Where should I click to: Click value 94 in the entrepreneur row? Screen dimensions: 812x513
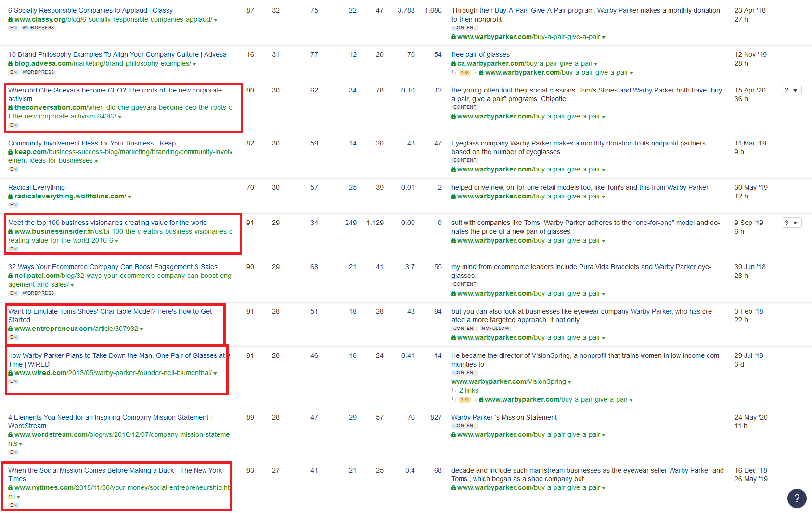pos(438,311)
